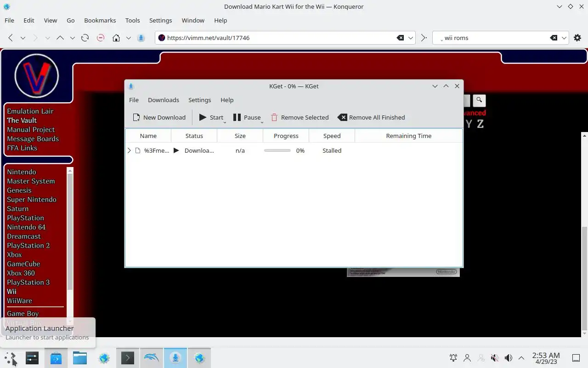588x368 pixels.
Task: Show hidden tray icons arrow
Action: tap(521, 358)
